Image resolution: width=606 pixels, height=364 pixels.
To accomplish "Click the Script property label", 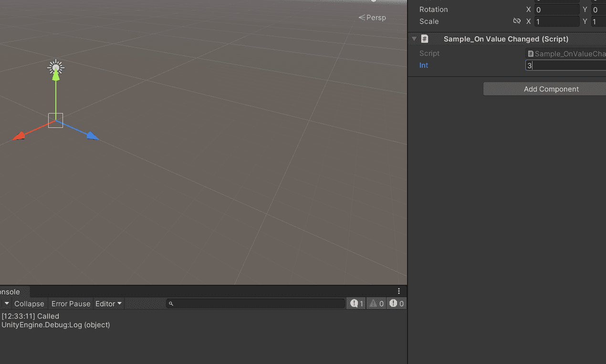I will [x=429, y=53].
